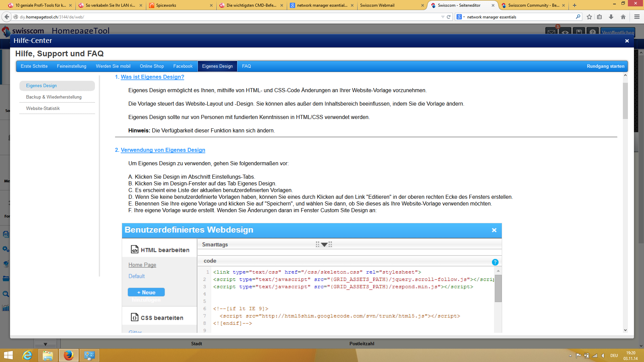Click the search magnifier in the search box
This screenshot has width=644, height=362.
[x=578, y=17]
